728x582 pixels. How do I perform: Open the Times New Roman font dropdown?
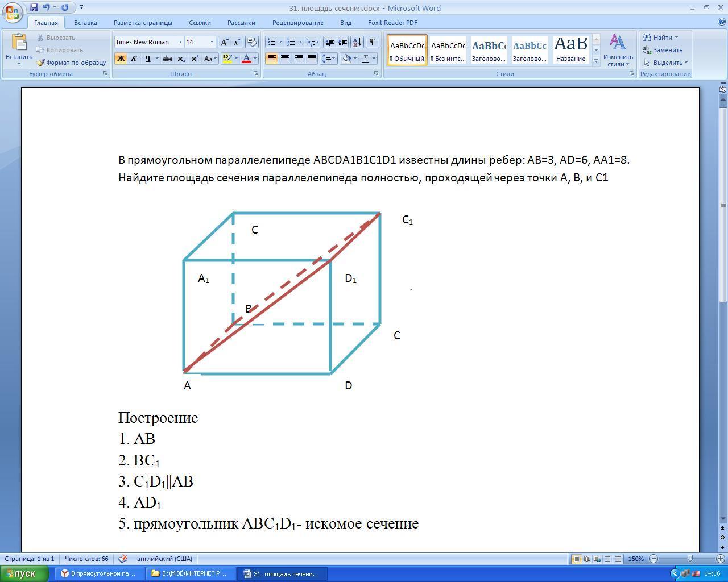click(x=180, y=42)
